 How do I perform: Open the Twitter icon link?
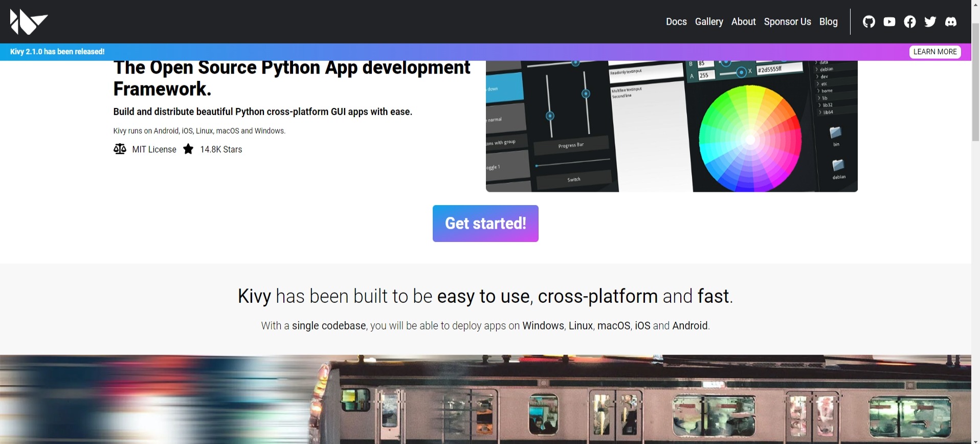pos(930,21)
